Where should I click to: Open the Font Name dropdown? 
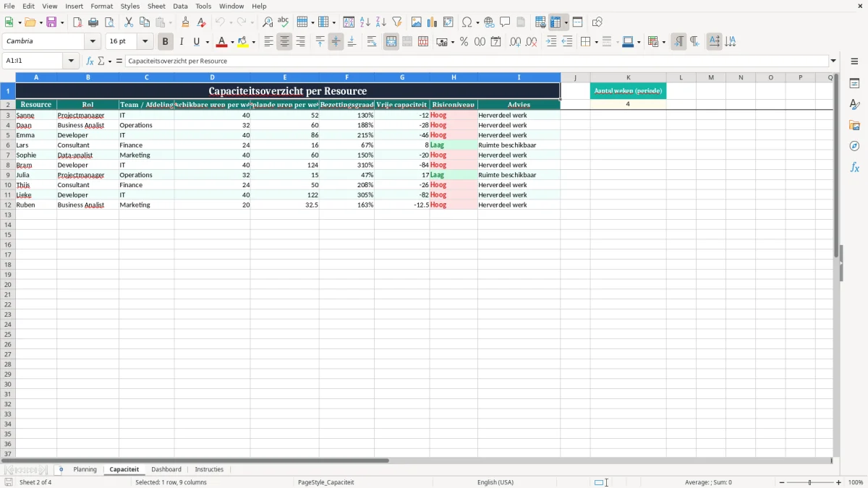(x=93, y=42)
